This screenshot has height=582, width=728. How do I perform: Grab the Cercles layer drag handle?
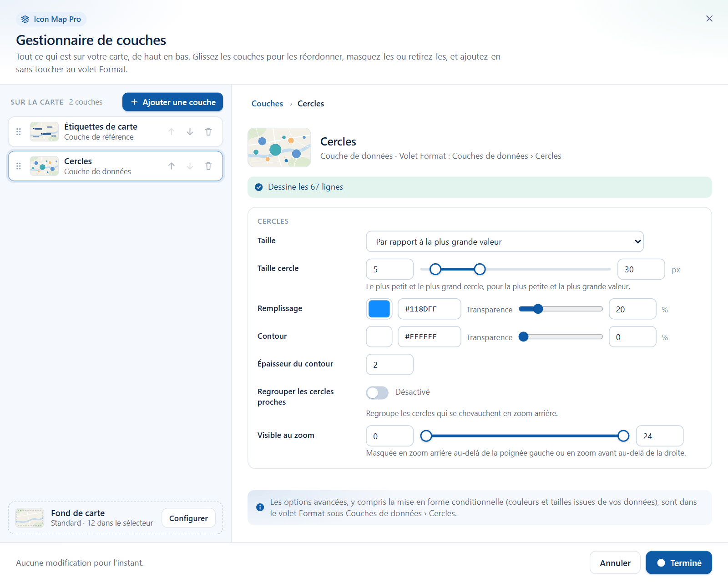point(19,166)
